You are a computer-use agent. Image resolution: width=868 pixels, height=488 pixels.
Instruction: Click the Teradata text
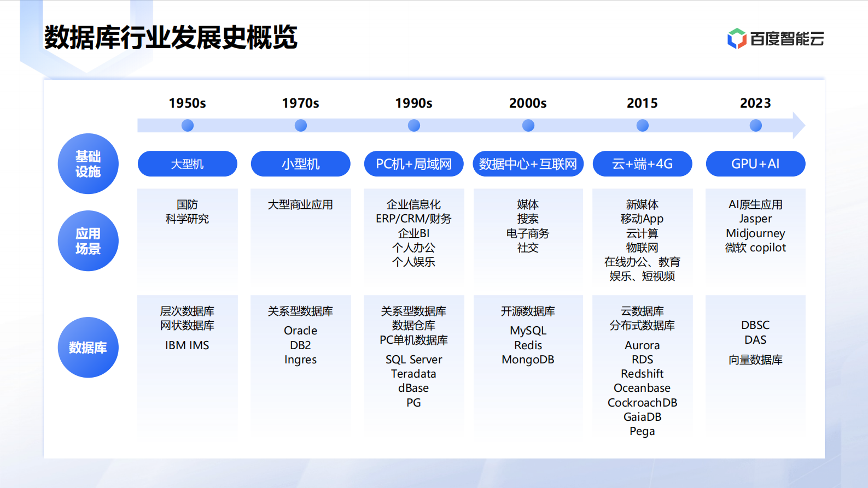click(x=414, y=374)
